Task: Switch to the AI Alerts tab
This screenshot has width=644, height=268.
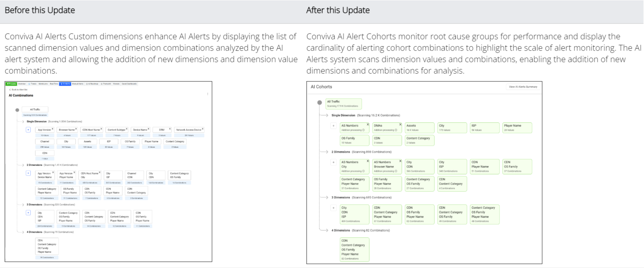Action: pos(65,84)
